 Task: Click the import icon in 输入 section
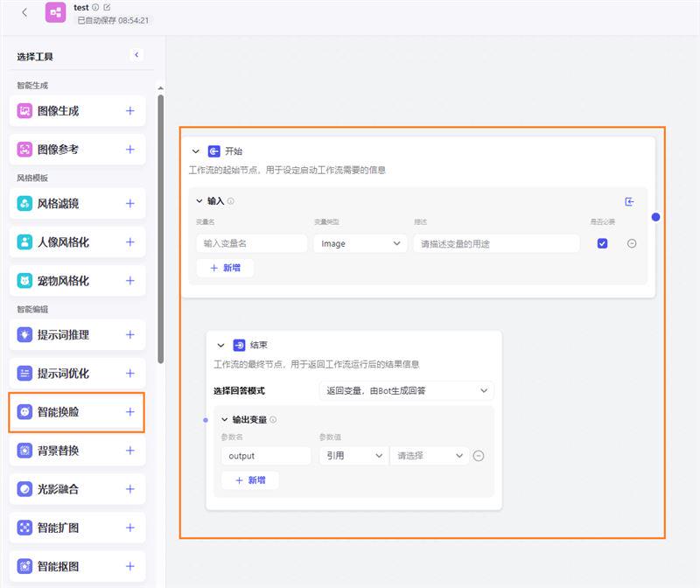click(629, 201)
